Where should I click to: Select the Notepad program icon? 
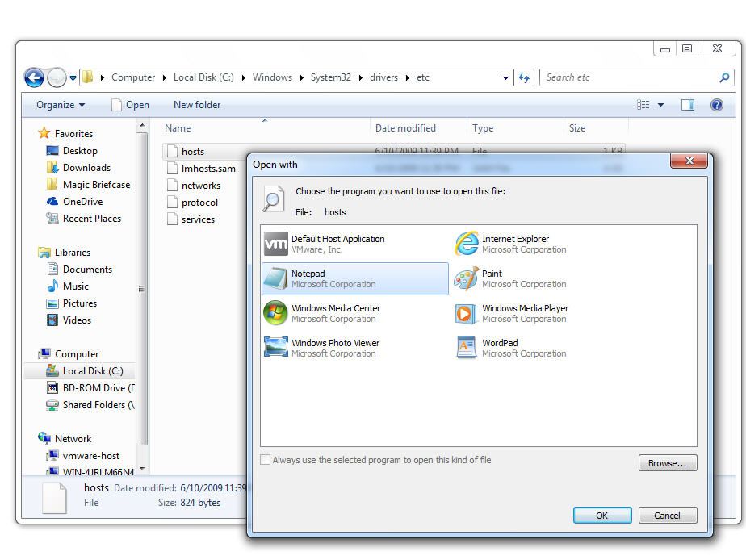coord(276,278)
